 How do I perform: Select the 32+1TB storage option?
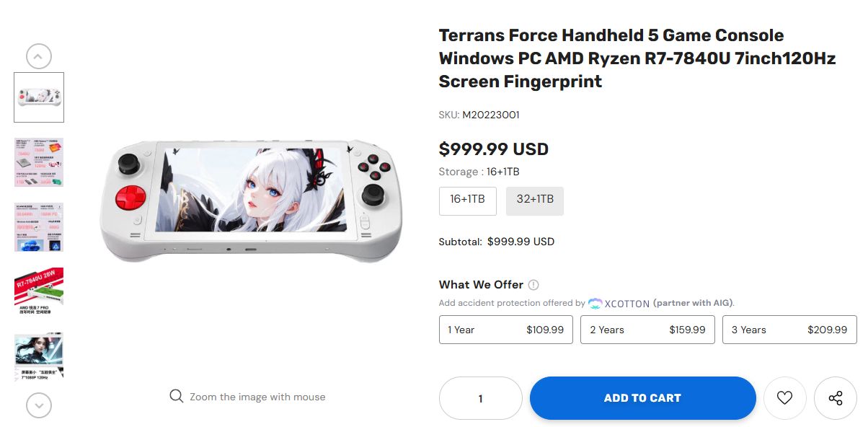pyautogui.click(x=535, y=201)
